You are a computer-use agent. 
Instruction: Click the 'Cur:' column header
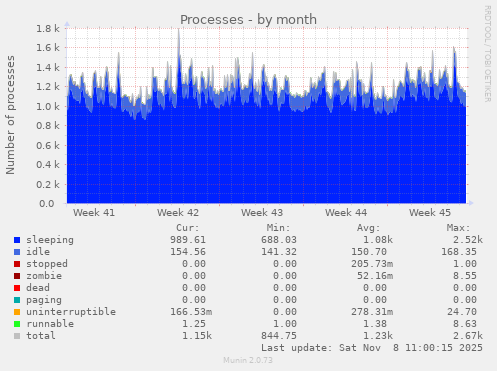click(188, 228)
